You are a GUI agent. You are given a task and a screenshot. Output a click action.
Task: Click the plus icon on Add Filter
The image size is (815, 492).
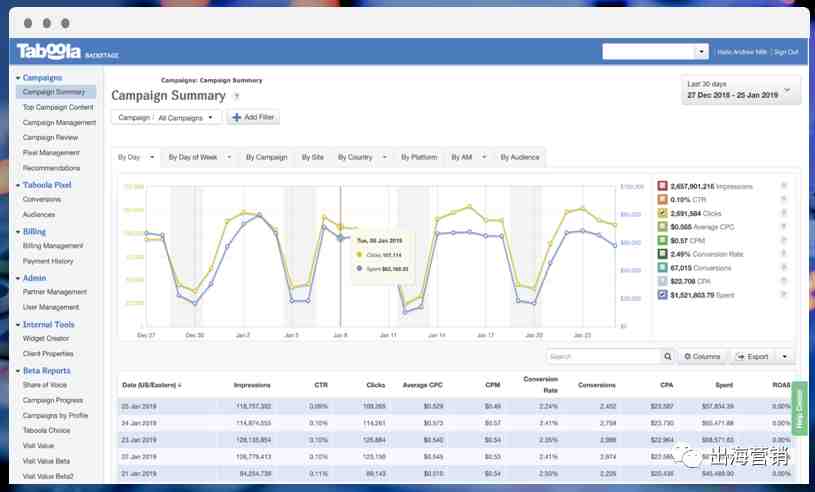click(236, 117)
